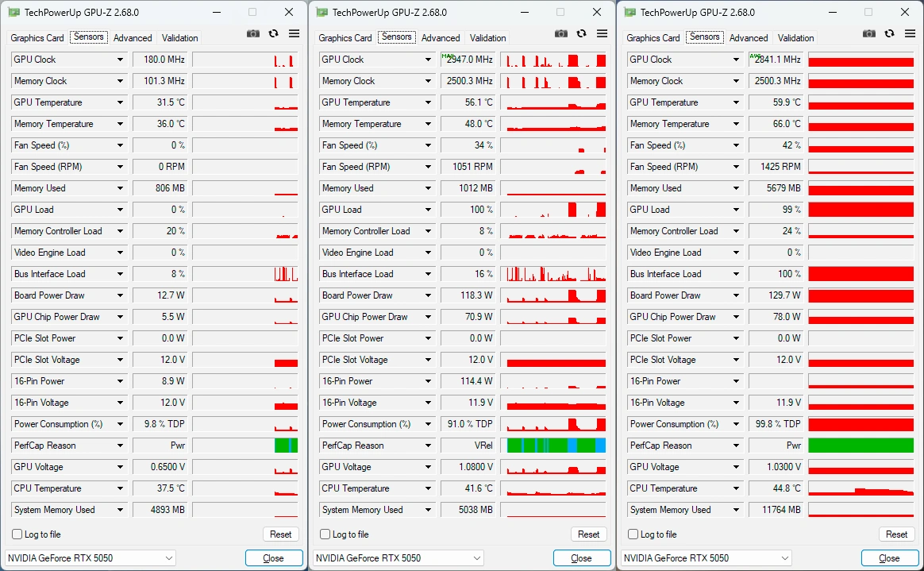Expand 16-Pin Power dropdown in middle window

tap(429, 381)
